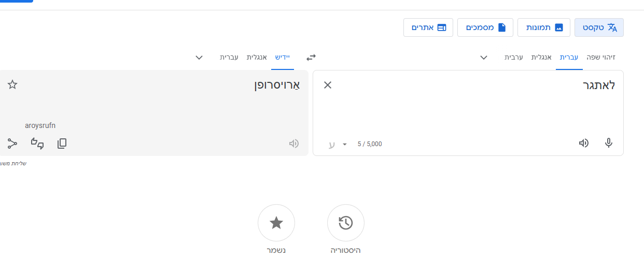Open saved translations (נשמר)
Screen dimensions: 644x257
[276, 223]
